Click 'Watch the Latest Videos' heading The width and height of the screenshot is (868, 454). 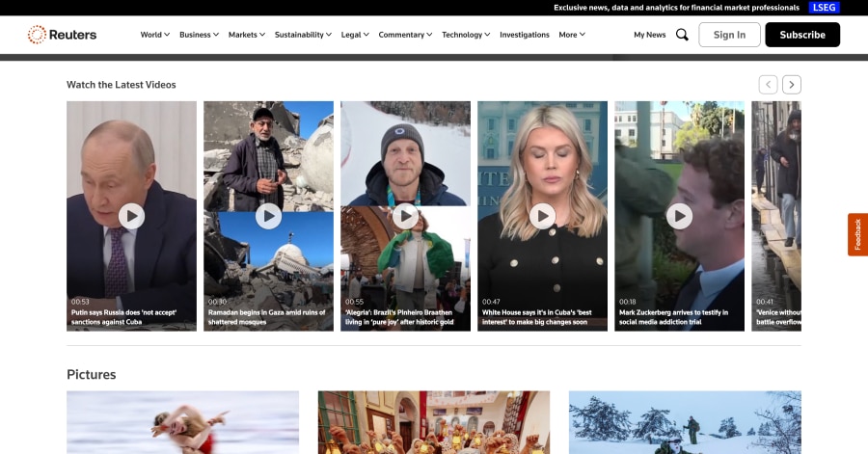(x=122, y=85)
